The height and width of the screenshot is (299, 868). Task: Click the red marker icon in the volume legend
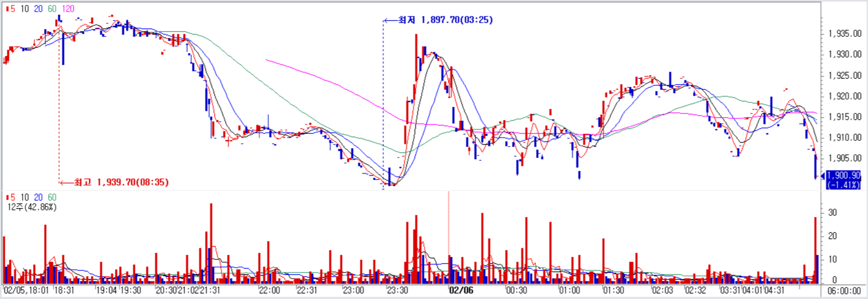coord(7,197)
